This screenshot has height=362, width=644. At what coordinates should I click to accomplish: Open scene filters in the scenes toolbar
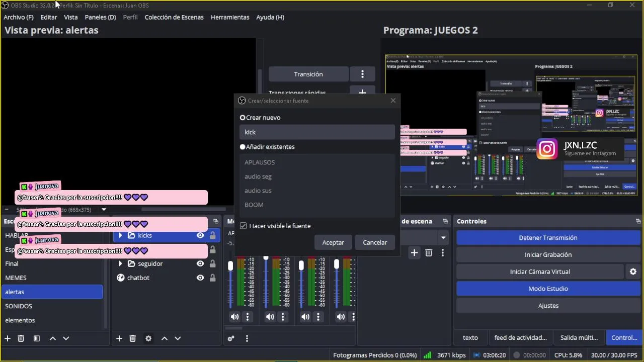[37, 338]
